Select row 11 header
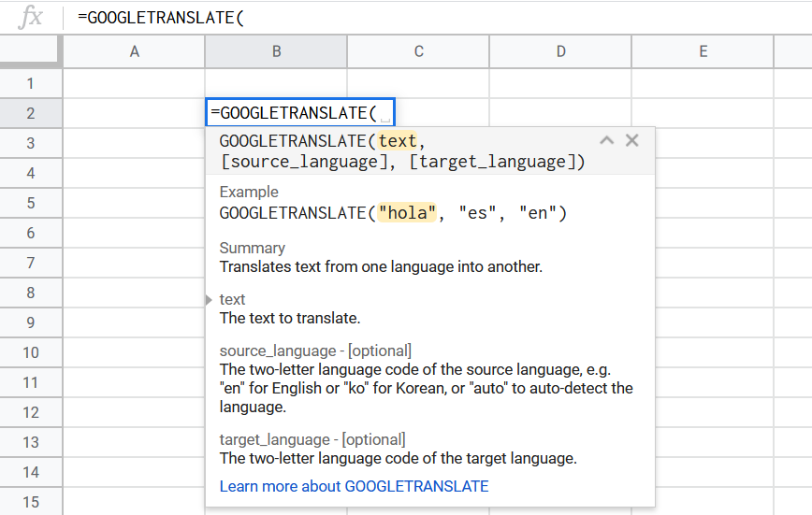Screen dimensions: 812x515 click(31, 382)
